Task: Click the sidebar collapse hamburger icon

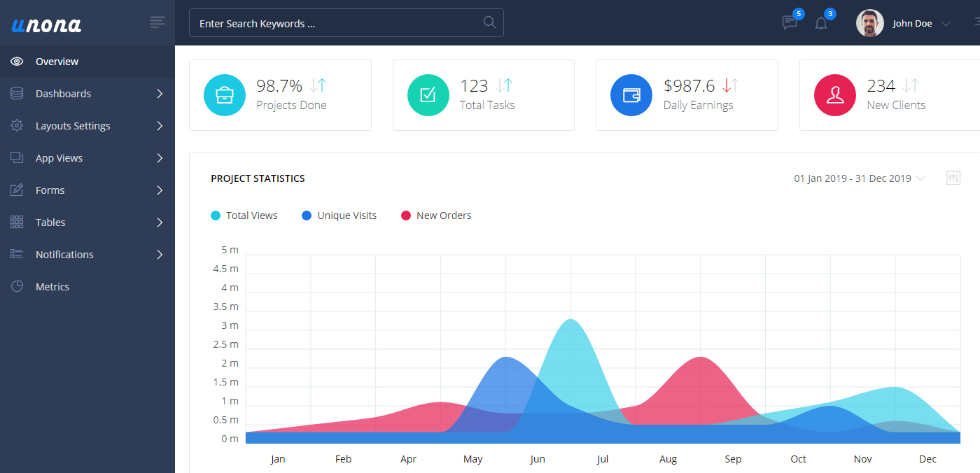Action: 157,21
